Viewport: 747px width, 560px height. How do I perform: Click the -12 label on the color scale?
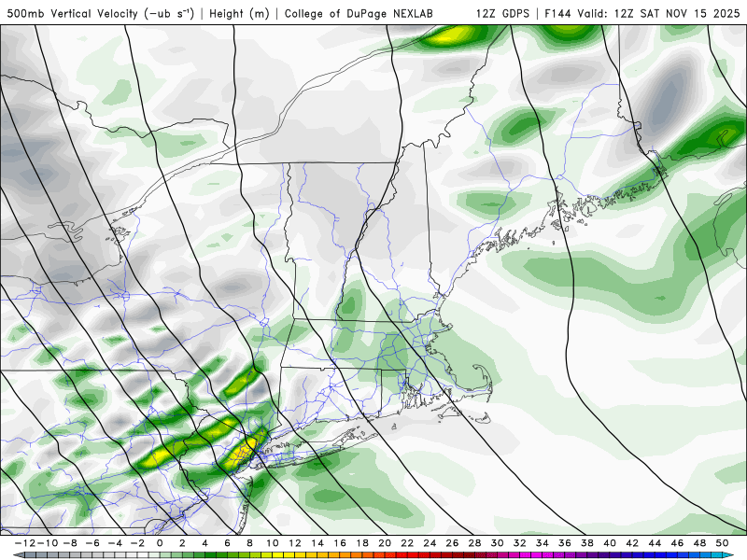[x=26, y=543]
